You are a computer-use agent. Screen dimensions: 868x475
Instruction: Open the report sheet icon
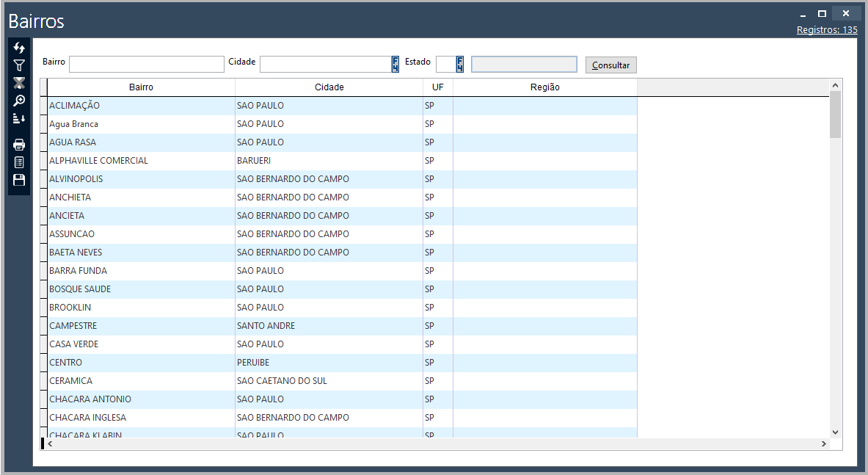[19, 162]
